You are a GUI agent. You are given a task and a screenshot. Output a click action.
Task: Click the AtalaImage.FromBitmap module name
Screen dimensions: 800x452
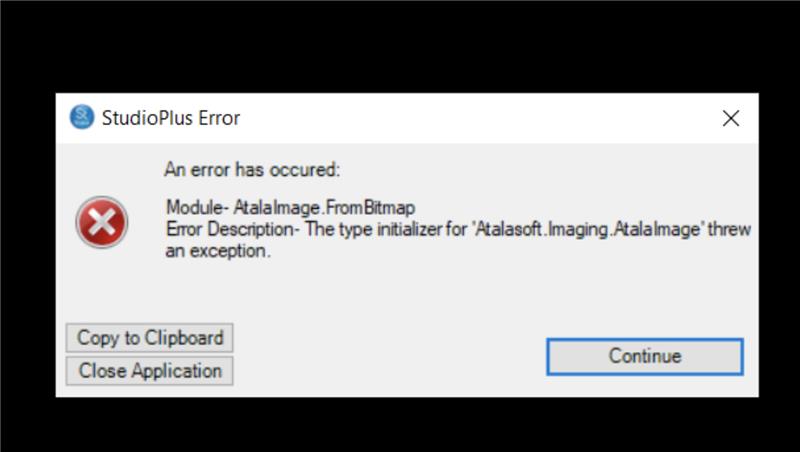[x=324, y=207]
